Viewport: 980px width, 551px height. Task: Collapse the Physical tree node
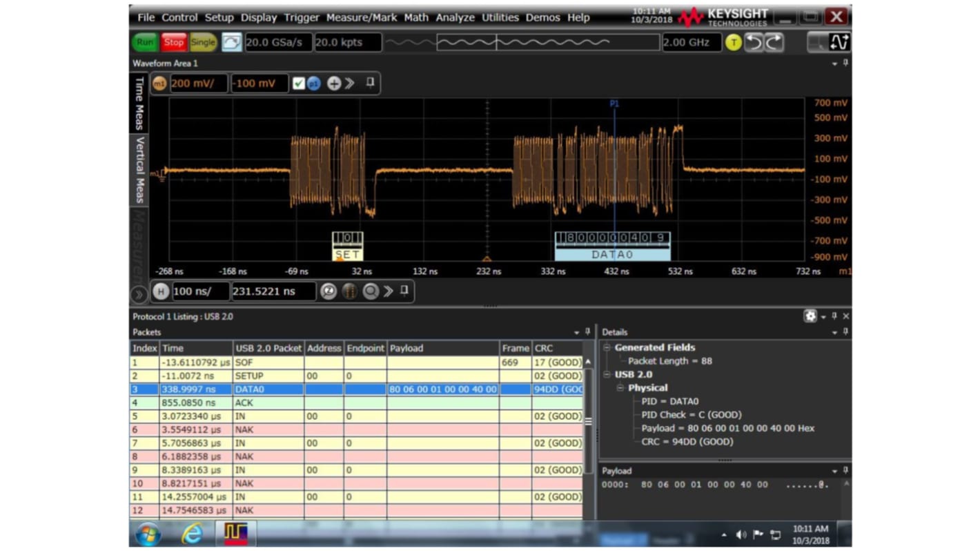click(620, 388)
